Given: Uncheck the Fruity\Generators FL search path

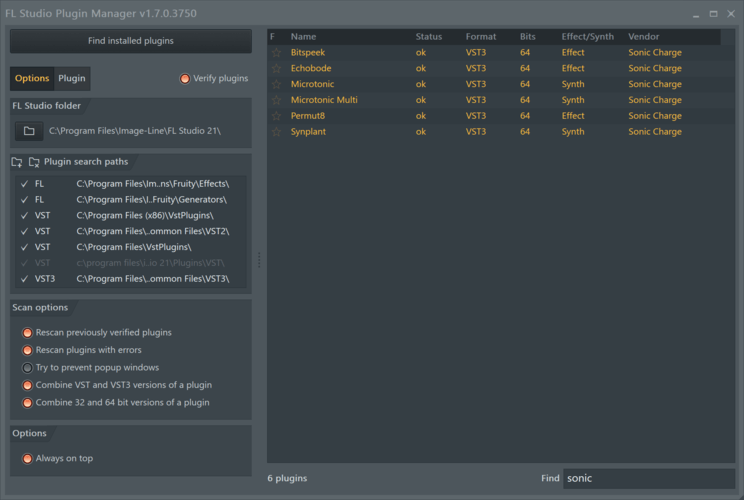Looking at the screenshot, I should 24,200.
